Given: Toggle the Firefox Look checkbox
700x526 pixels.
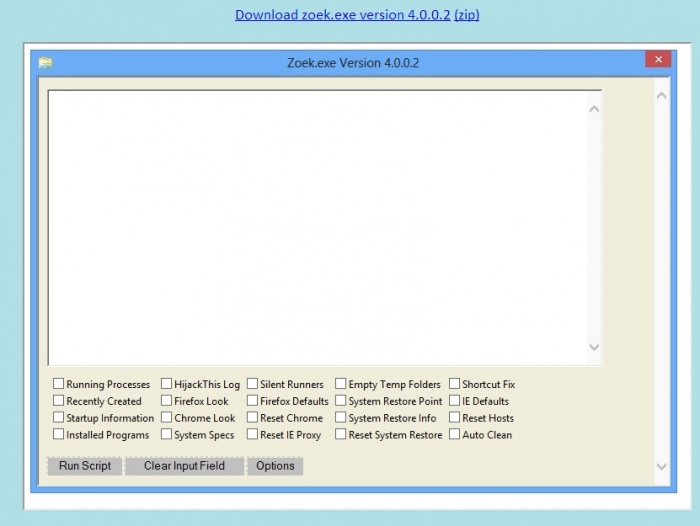Looking at the screenshot, I should pyautogui.click(x=167, y=401).
